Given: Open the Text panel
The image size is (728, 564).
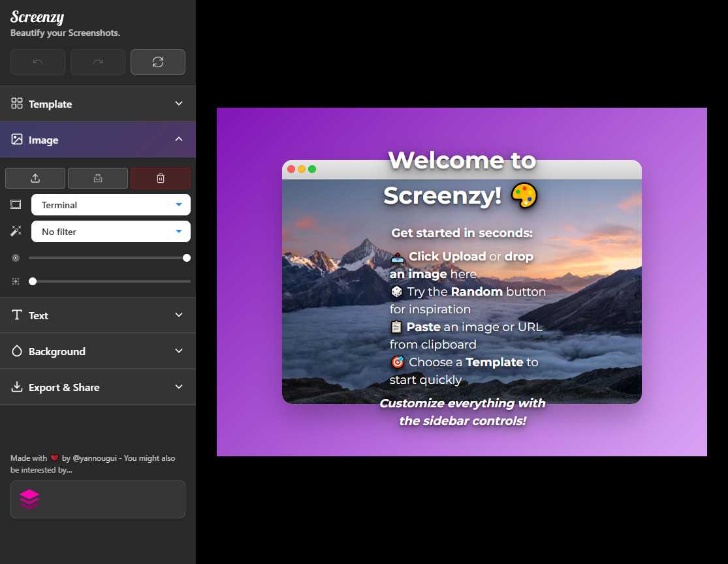Looking at the screenshot, I should pos(98,315).
